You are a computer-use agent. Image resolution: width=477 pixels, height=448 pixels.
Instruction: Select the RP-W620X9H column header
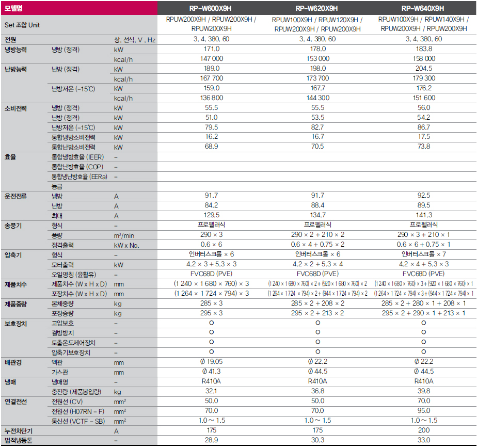click(317, 8)
